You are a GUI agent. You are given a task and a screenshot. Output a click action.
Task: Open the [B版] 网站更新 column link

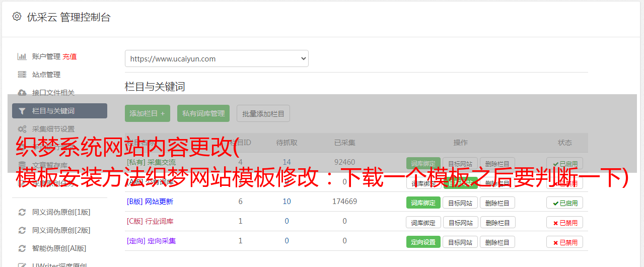click(x=150, y=202)
